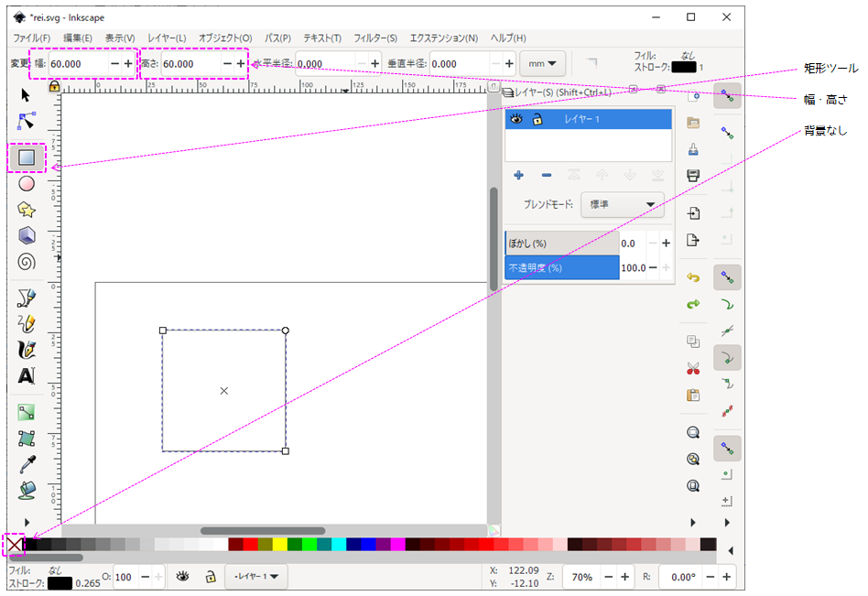Select the Dropper color picker tool
The width and height of the screenshot is (868, 596).
(x=27, y=464)
